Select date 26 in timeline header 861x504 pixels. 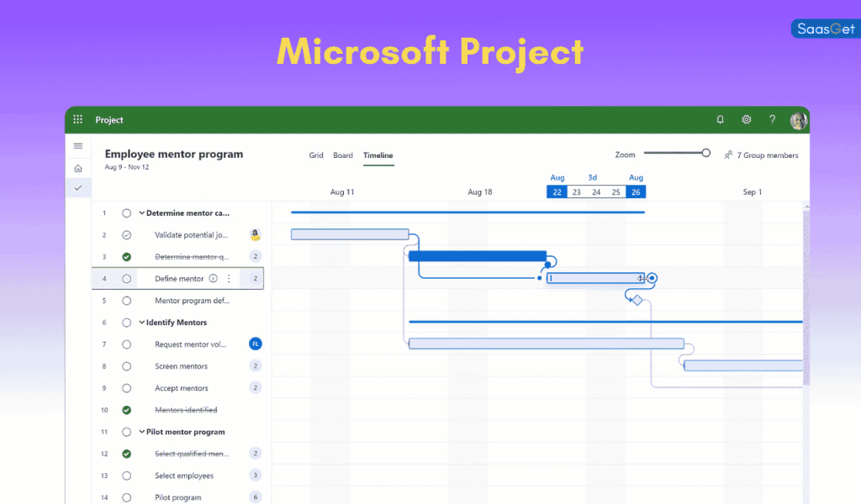coord(636,192)
